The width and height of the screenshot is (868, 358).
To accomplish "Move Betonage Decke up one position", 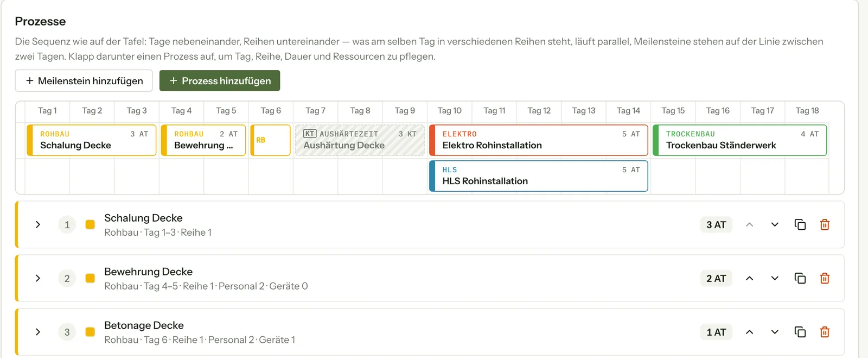I will (x=749, y=332).
